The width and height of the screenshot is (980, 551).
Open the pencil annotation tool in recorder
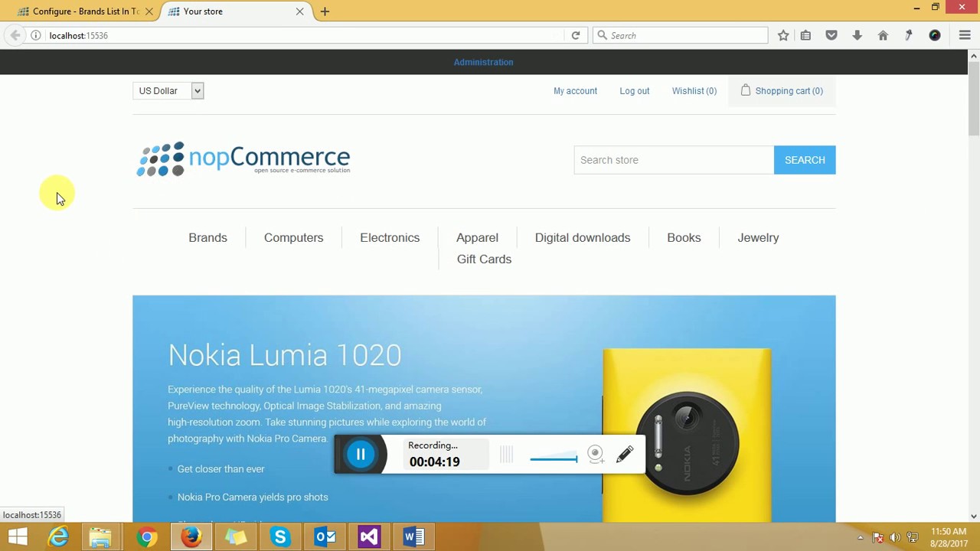(625, 455)
